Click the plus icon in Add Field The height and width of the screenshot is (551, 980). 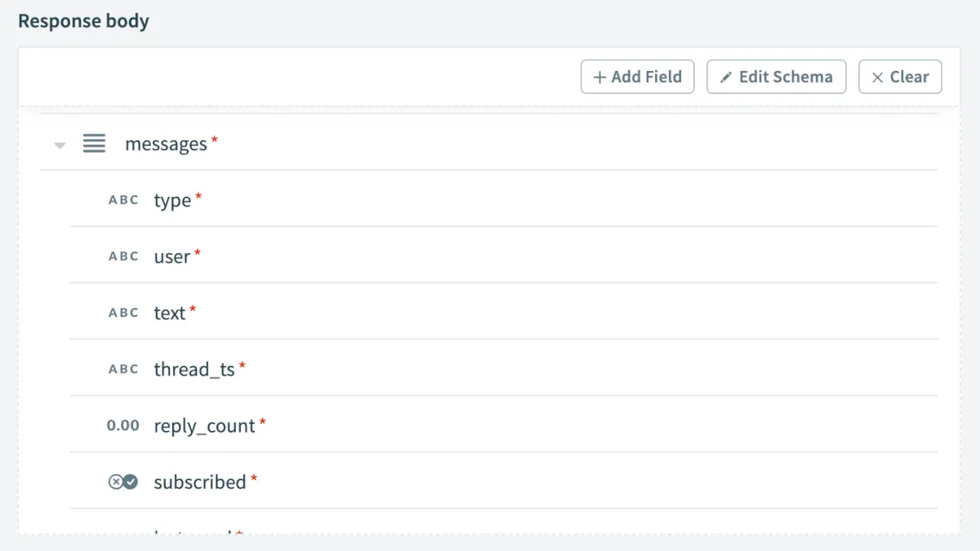click(x=599, y=78)
